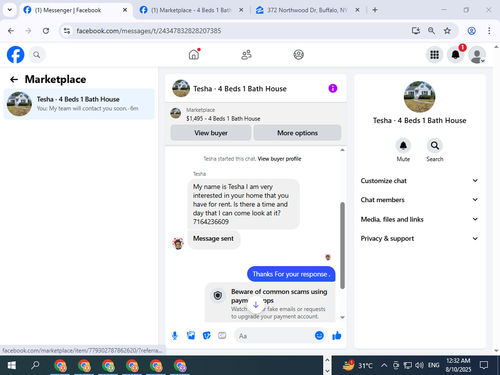Click the sender avatar beside Message sent
Screen dimensions: 500x375
pyautogui.click(x=178, y=243)
